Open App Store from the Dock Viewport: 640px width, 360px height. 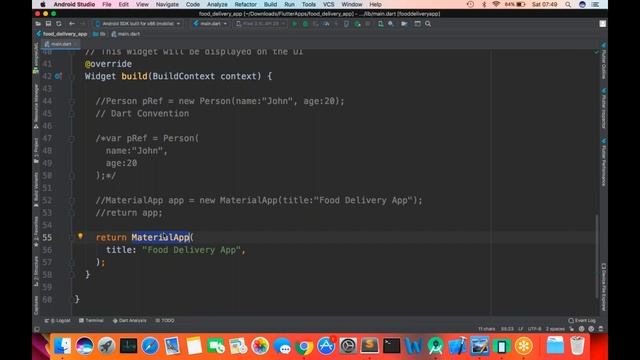(326, 346)
